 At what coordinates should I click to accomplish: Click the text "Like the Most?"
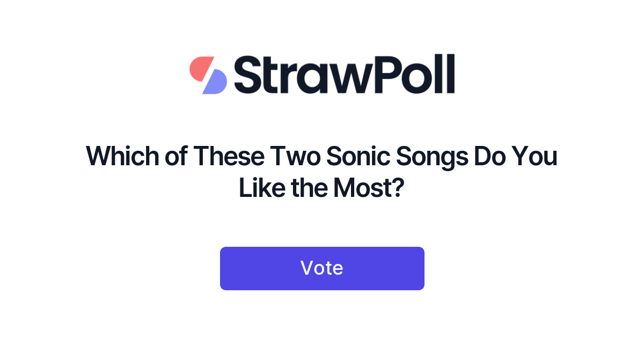(x=321, y=187)
